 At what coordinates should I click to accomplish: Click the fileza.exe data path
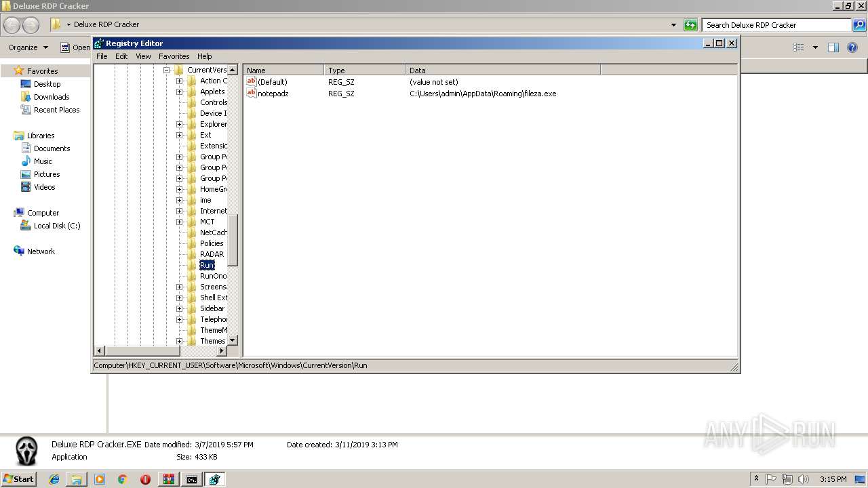point(483,94)
